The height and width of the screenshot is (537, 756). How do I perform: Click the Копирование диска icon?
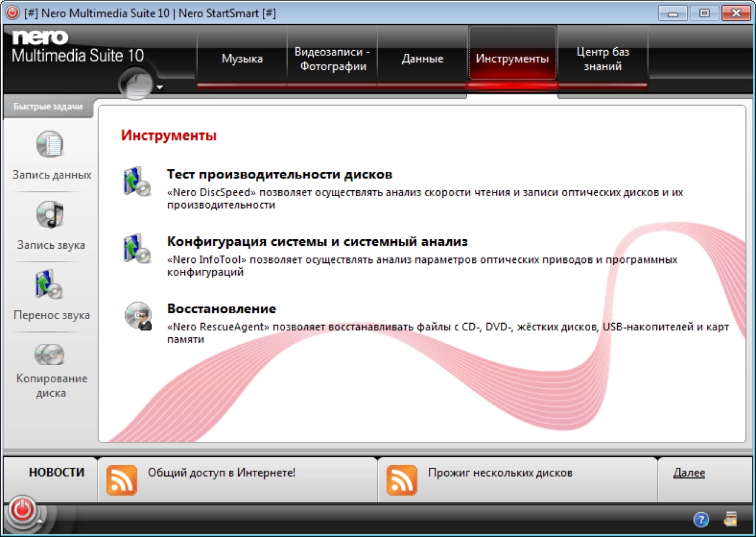(x=50, y=354)
